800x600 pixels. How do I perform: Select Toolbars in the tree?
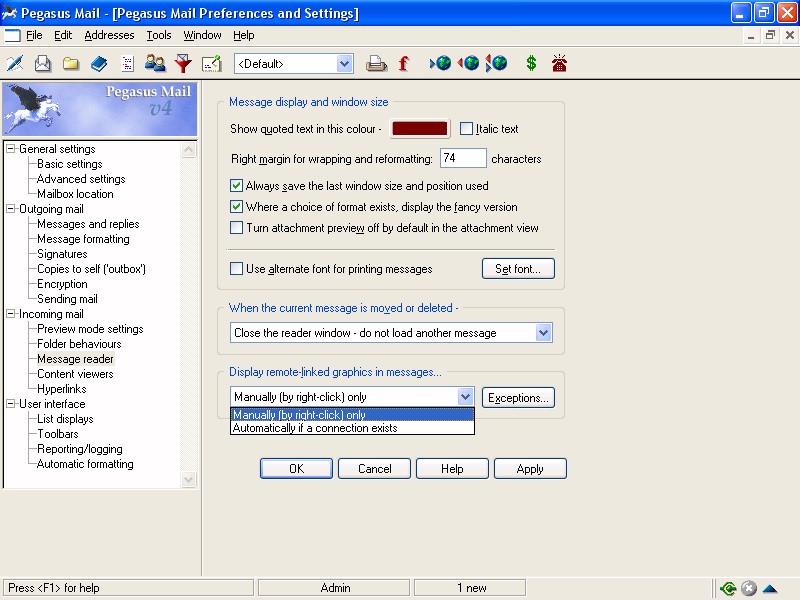(x=58, y=434)
